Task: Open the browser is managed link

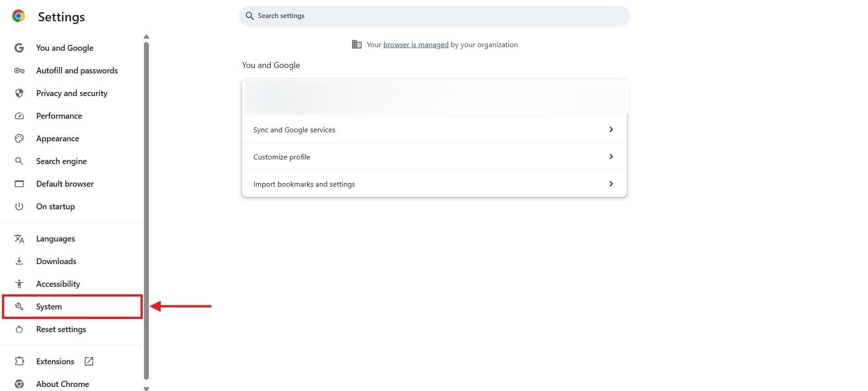Action: pyautogui.click(x=415, y=44)
